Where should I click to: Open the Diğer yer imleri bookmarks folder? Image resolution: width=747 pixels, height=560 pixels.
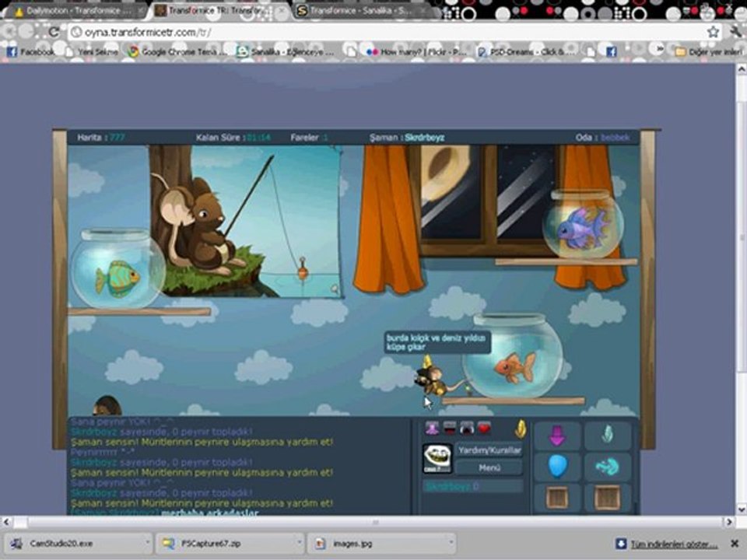point(708,51)
